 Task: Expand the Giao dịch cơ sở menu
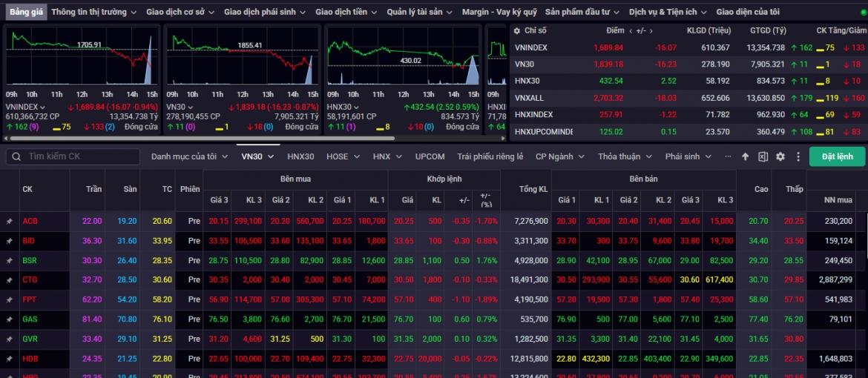click(x=180, y=12)
